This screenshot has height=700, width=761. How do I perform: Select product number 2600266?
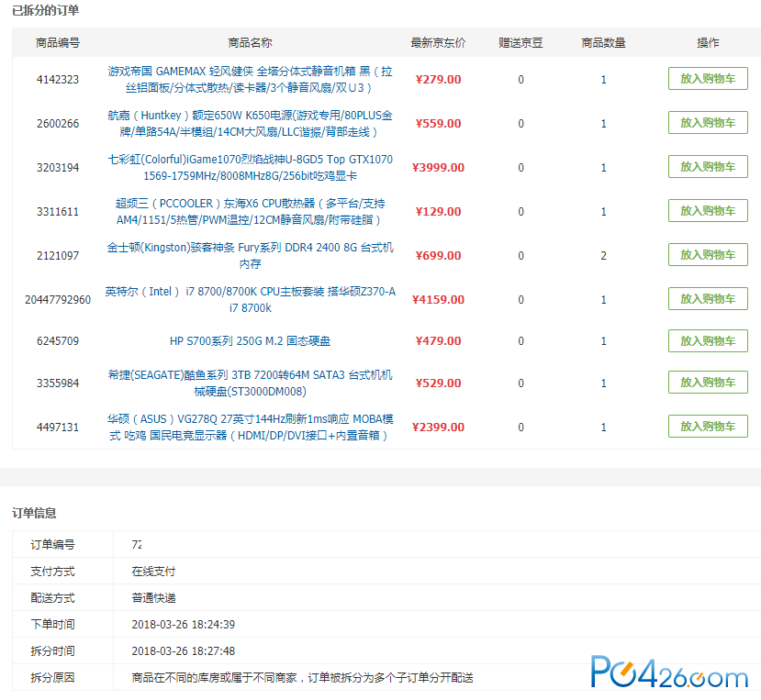click(x=58, y=124)
